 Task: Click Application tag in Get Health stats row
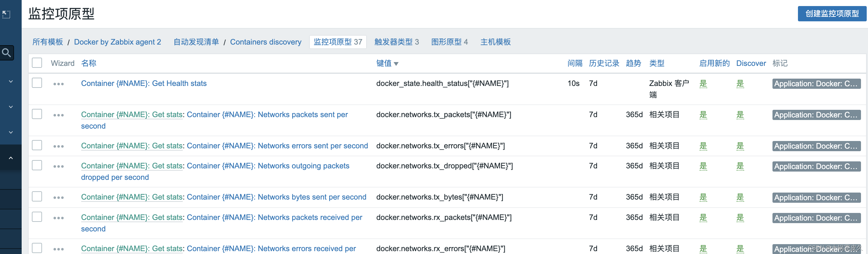(x=816, y=84)
